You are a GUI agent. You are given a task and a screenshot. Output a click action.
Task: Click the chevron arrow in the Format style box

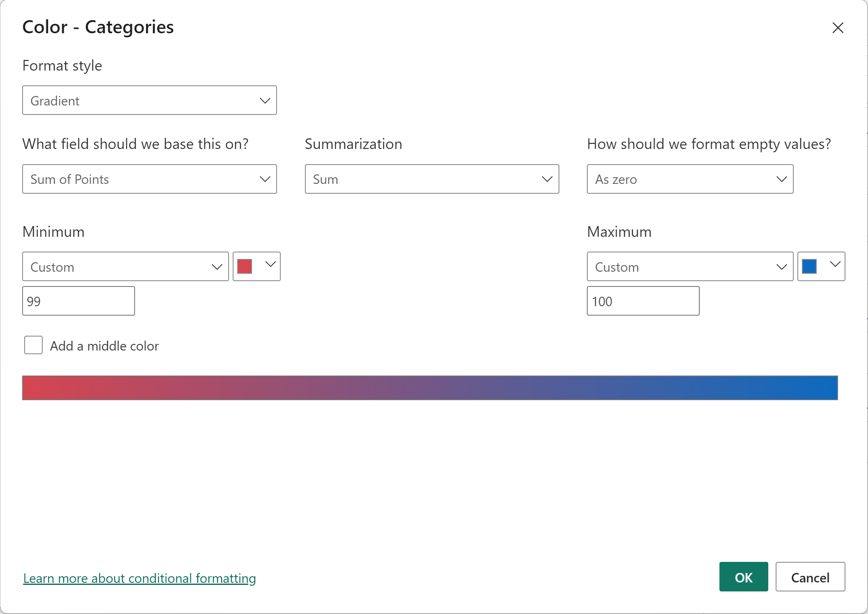point(265,101)
